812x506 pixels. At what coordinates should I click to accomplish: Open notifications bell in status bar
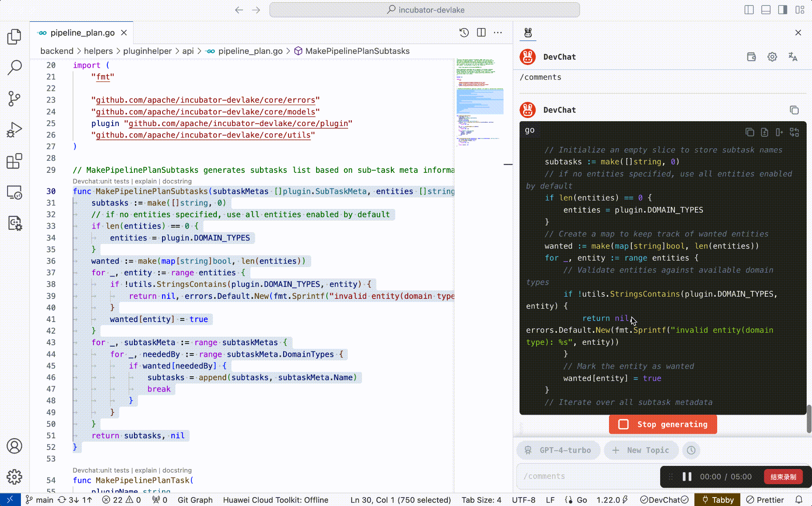(x=799, y=500)
